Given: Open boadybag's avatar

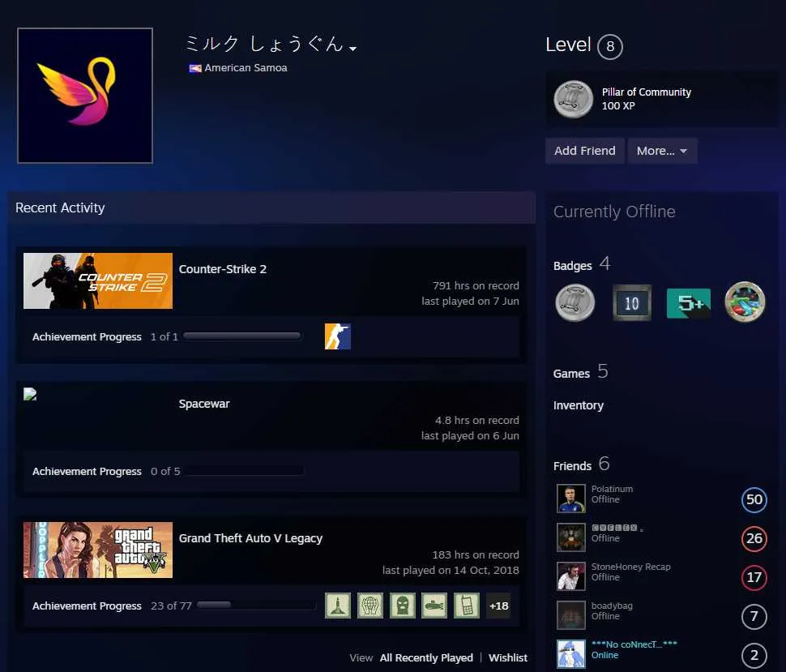Looking at the screenshot, I should click(571, 614).
